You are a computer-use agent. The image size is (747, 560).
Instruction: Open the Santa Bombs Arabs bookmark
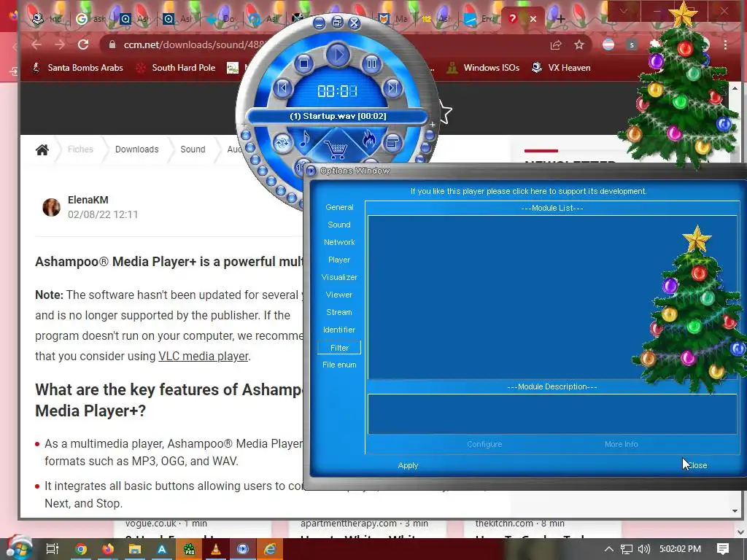pos(77,68)
